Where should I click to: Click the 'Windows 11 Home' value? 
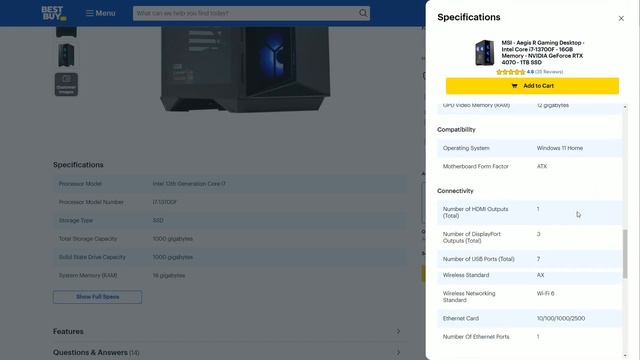[x=560, y=148]
